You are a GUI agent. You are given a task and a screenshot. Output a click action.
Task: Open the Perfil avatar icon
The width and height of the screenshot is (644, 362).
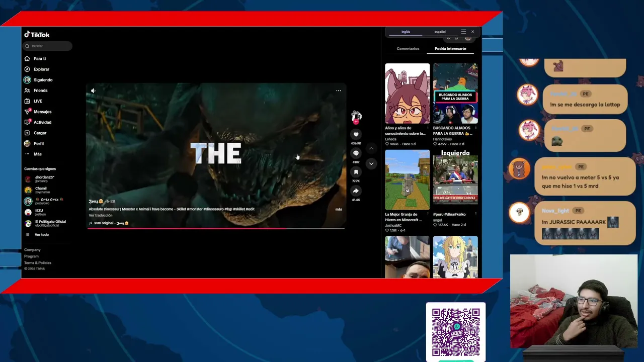click(27, 143)
